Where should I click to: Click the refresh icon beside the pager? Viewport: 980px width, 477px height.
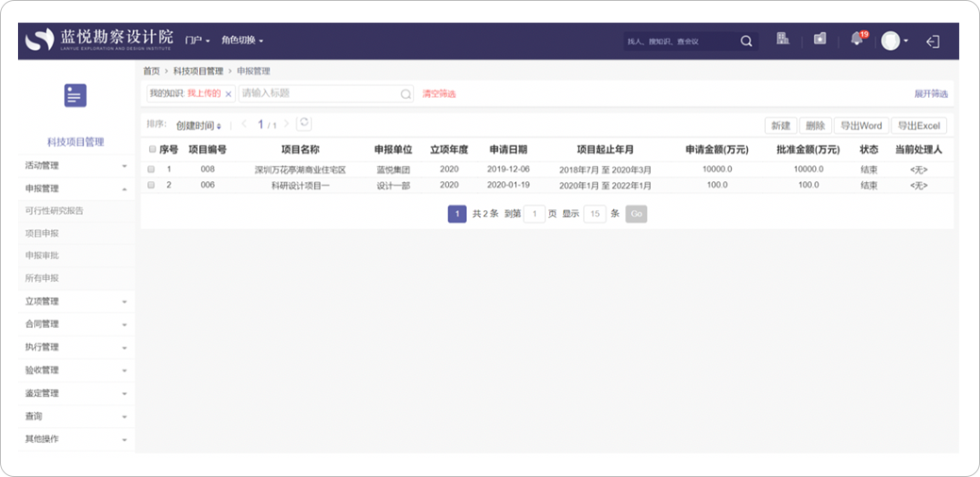304,123
